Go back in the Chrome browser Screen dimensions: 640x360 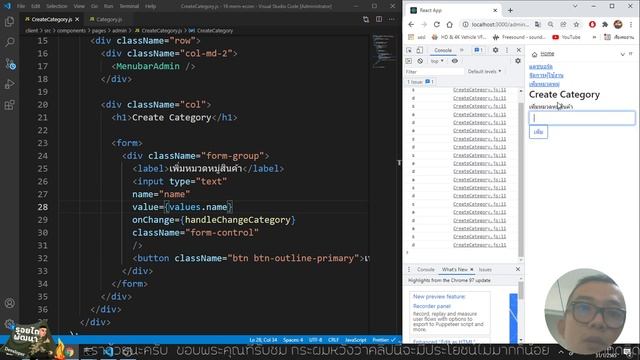(411, 24)
